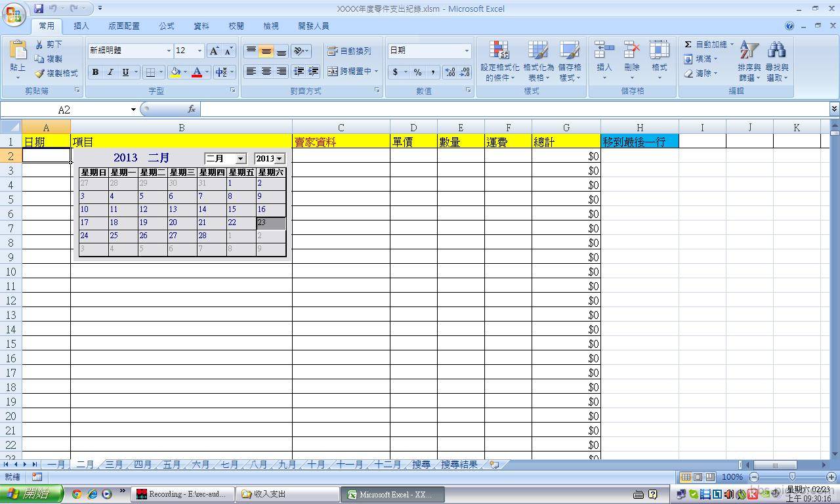Click Cut (剪下) scissors icon
840x504 pixels.
tap(49, 44)
